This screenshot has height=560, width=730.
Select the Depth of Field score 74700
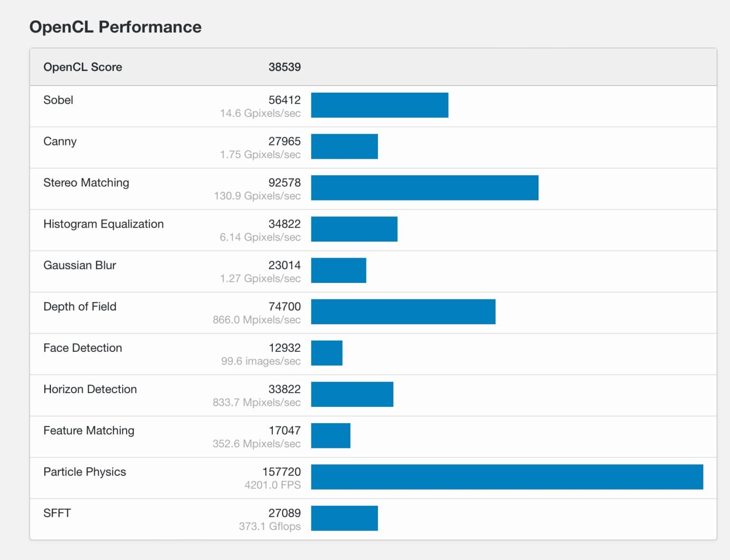(284, 307)
